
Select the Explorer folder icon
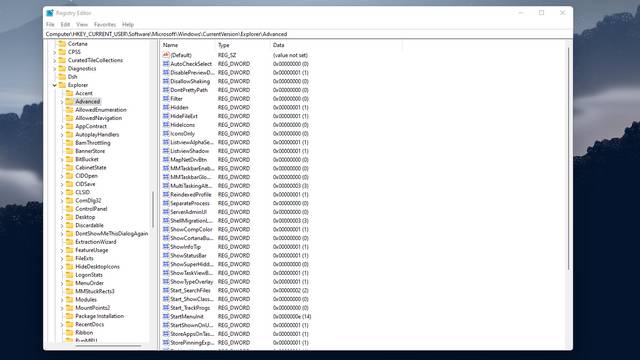pos(62,85)
